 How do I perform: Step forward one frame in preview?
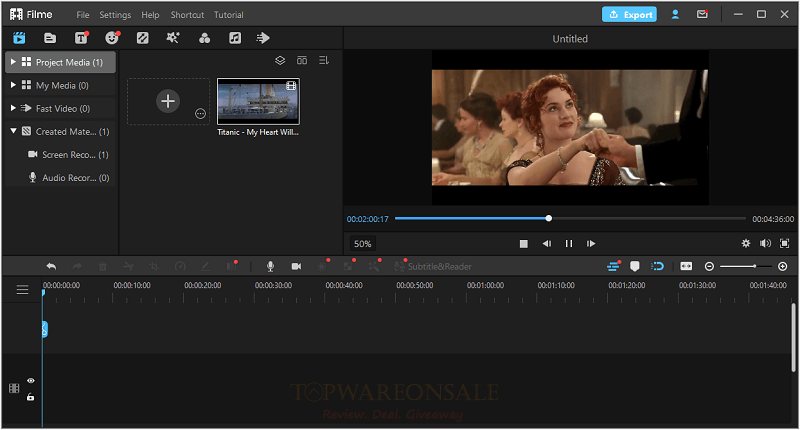pos(591,244)
